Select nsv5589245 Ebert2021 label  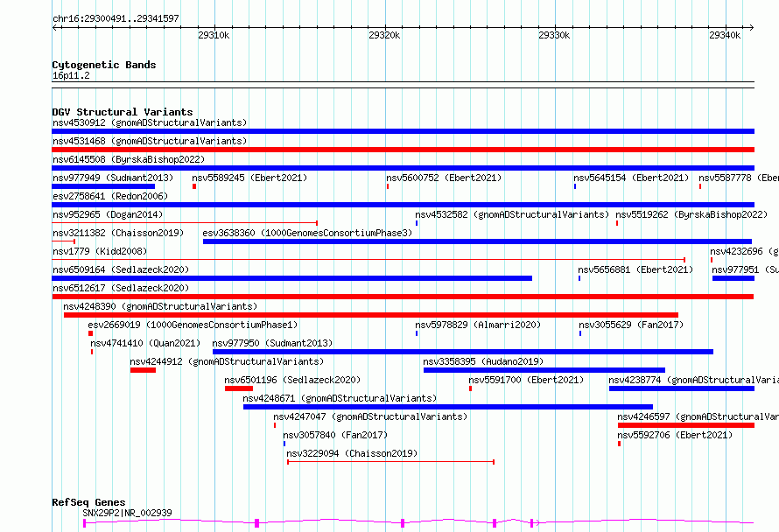249,178
